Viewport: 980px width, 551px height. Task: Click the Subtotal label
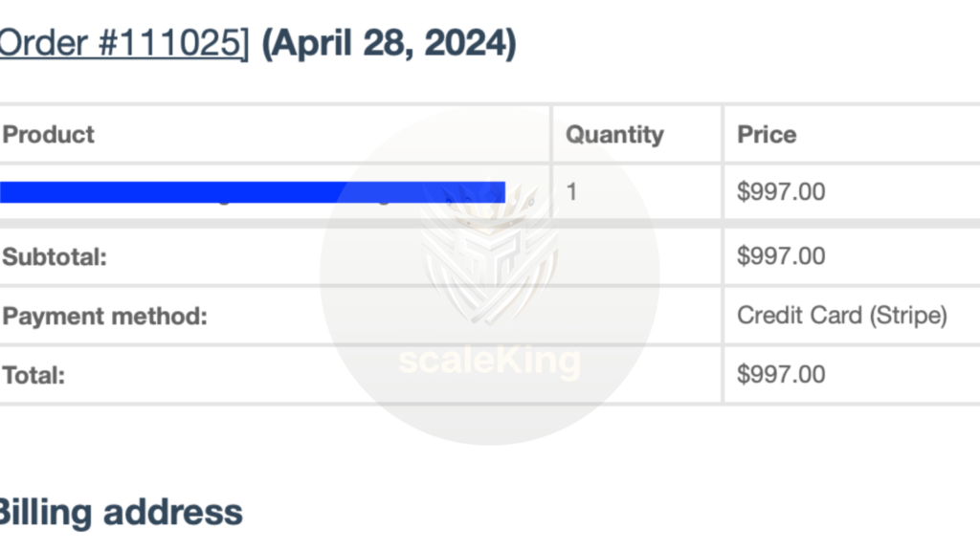pyautogui.click(x=55, y=256)
